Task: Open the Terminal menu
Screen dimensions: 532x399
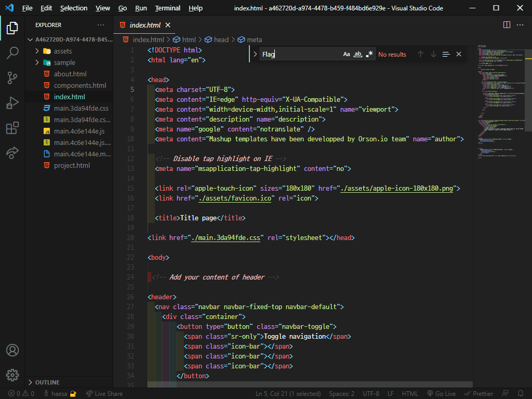Action: 167,8
